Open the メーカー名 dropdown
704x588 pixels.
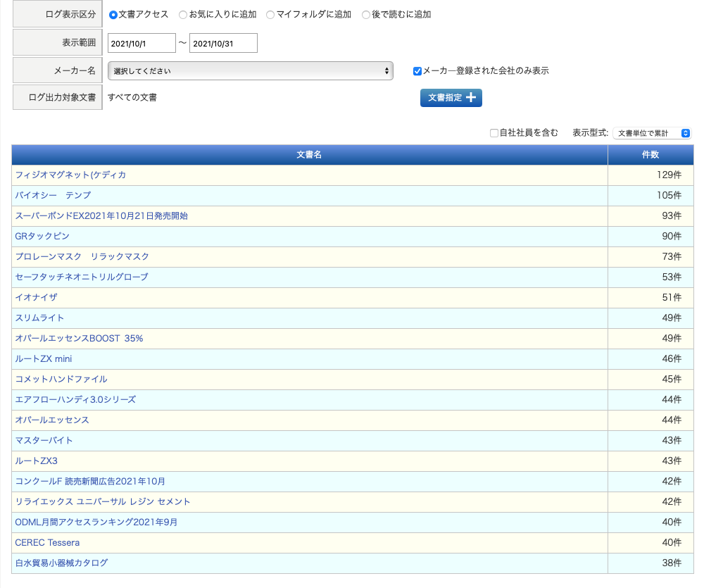tap(250, 71)
